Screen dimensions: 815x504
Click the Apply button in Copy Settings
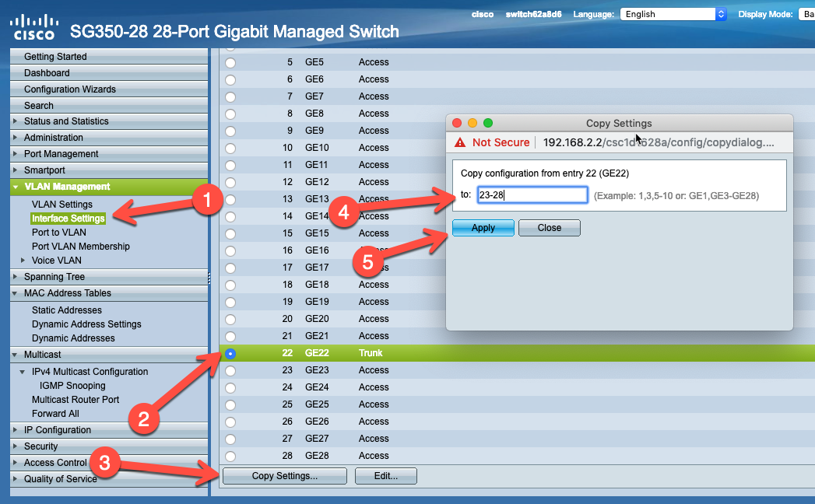(483, 228)
